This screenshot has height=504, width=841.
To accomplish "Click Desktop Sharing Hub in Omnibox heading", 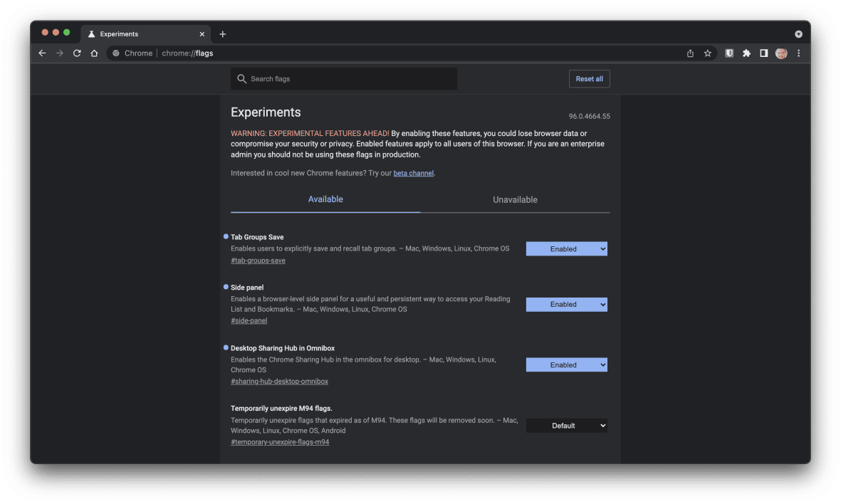I will [x=283, y=349].
